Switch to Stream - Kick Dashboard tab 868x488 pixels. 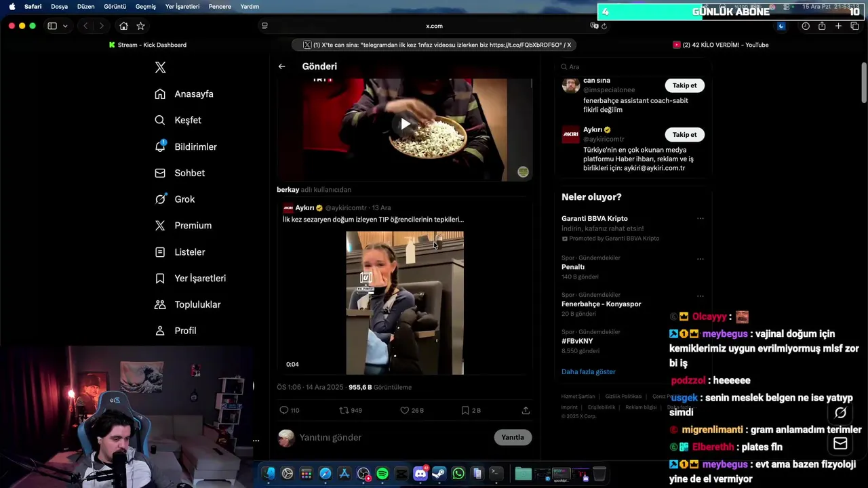pyautogui.click(x=147, y=45)
